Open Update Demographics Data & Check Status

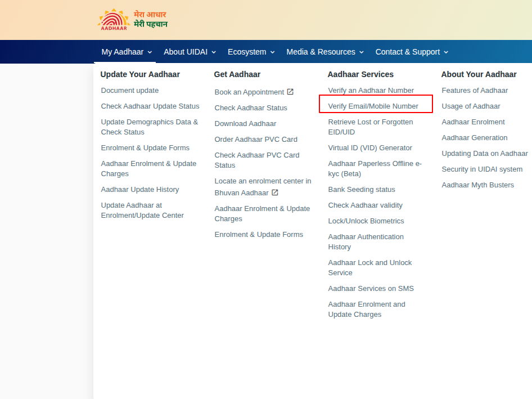click(x=150, y=127)
